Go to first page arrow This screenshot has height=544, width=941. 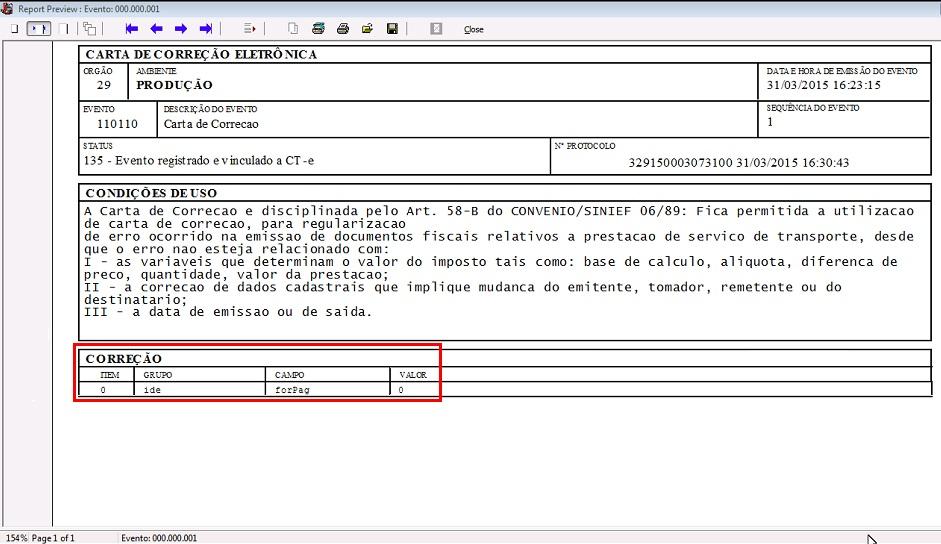[x=131, y=29]
